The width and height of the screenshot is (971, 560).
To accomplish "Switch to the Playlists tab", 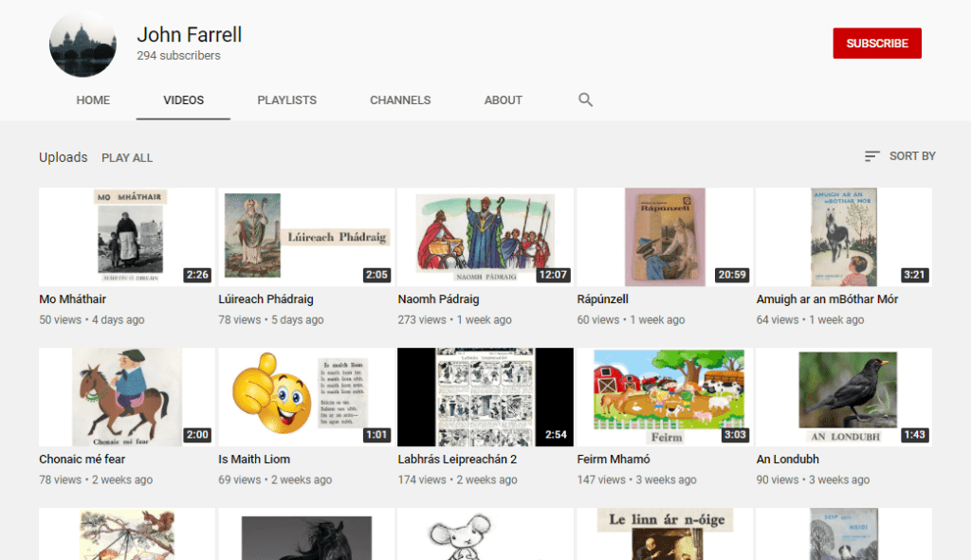I will point(286,99).
